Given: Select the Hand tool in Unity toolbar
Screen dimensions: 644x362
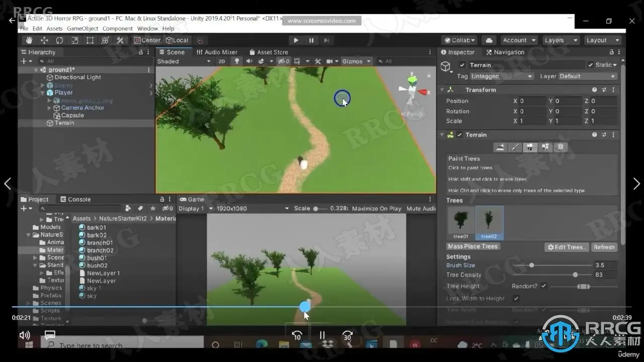Looking at the screenshot, I should (x=29, y=40).
